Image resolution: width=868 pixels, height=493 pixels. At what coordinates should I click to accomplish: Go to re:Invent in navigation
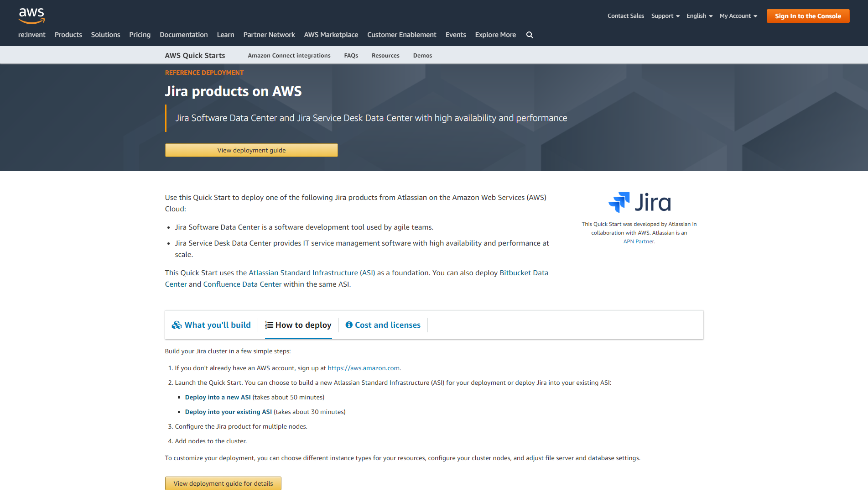pos(32,35)
